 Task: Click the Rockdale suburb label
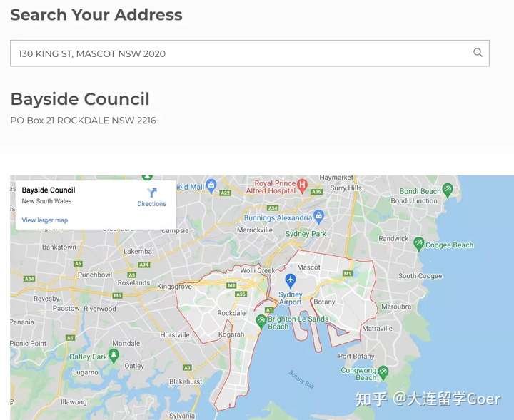[231, 313]
